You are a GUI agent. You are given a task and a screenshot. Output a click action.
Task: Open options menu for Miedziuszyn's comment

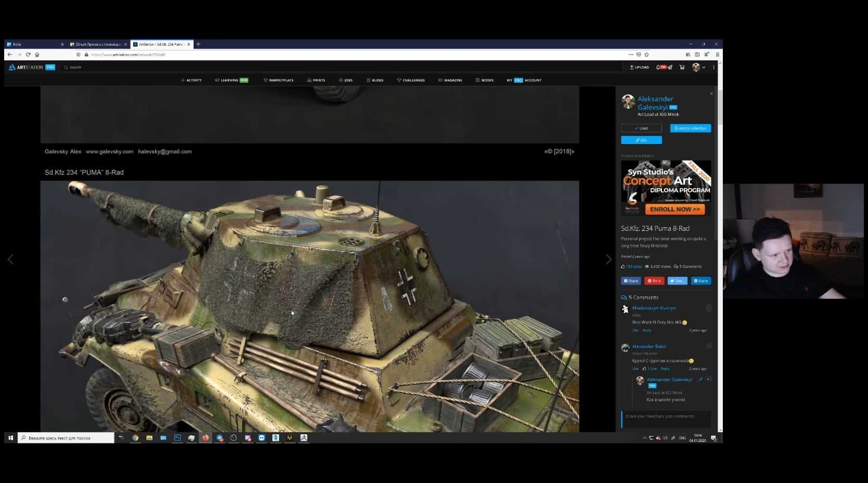tap(709, 308)
